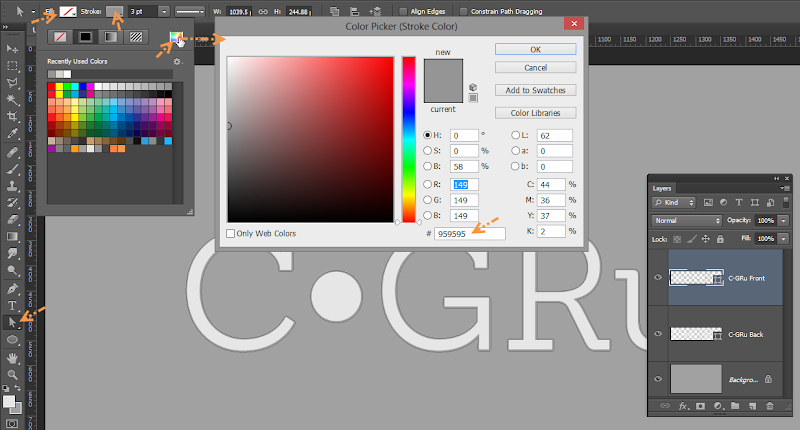800x430 pixels.
Task: Open the rainbow Color Picker icon
Action: tap(176, 37)
